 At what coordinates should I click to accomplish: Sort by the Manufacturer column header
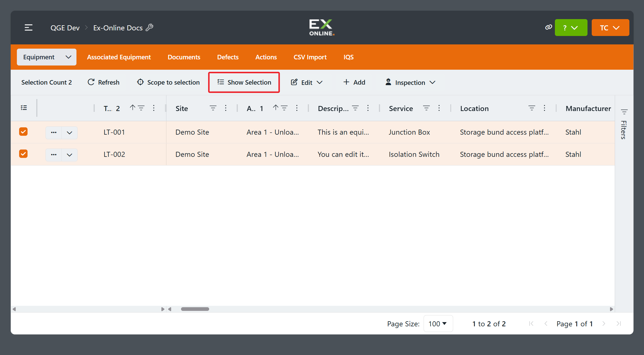(588, 108)
